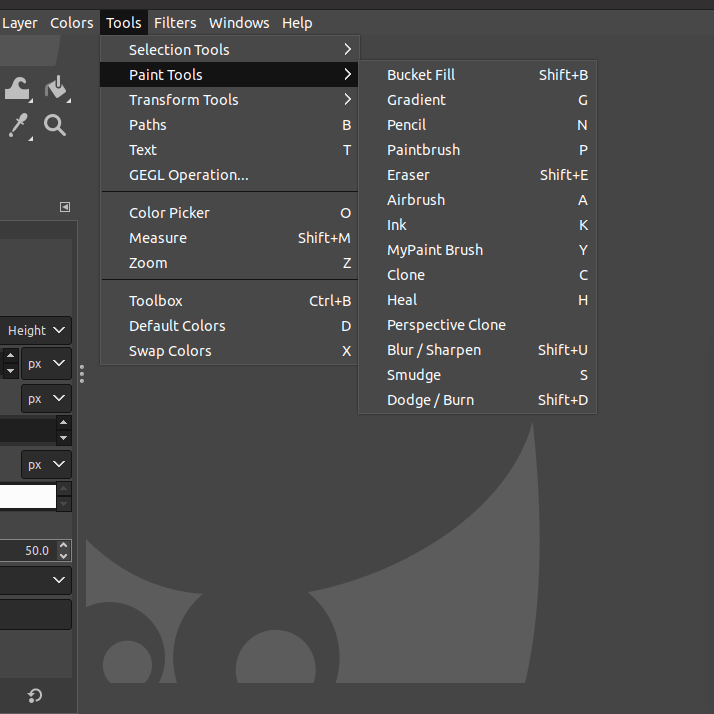
Task: Open the dropdown below the 50.0 field
Action: click(36, 580)
